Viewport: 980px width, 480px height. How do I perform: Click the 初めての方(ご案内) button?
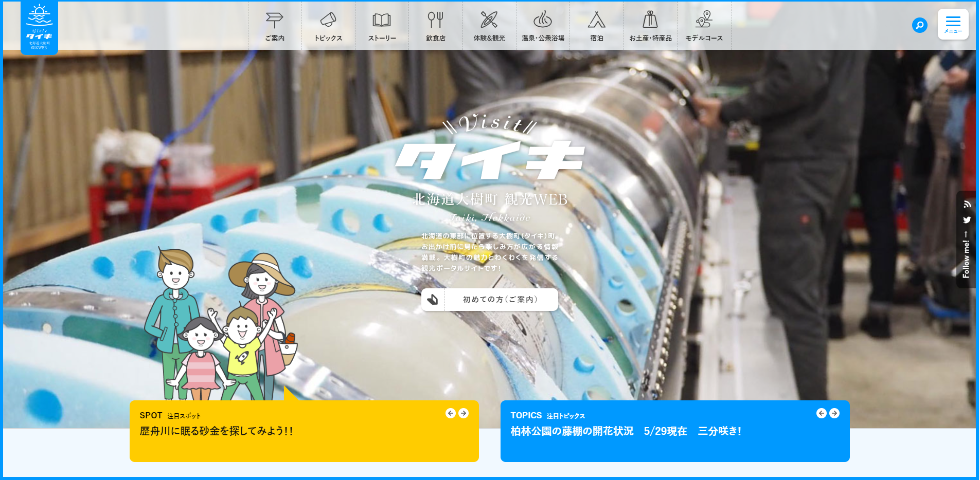489,299
